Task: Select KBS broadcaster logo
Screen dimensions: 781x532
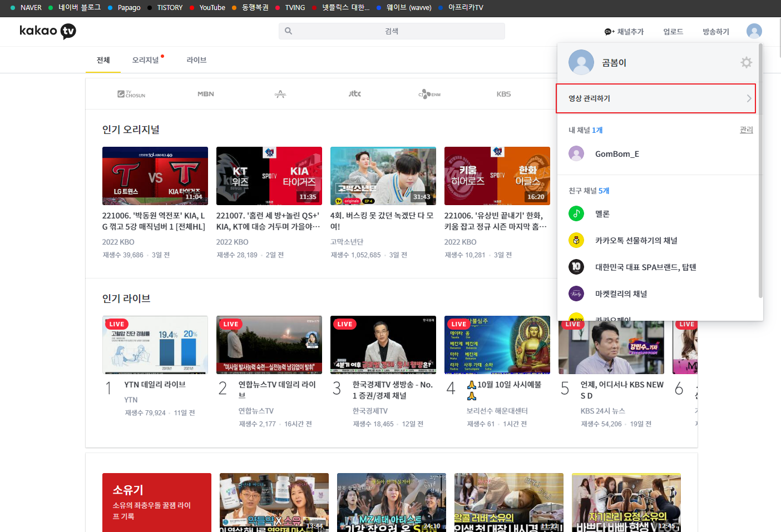Action: click(x=504, y=94)
